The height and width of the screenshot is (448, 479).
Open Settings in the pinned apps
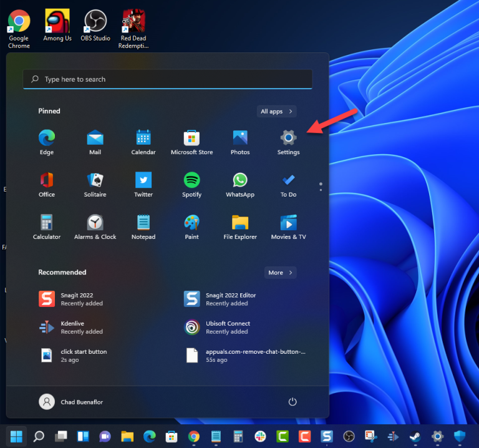coord(288,142)
